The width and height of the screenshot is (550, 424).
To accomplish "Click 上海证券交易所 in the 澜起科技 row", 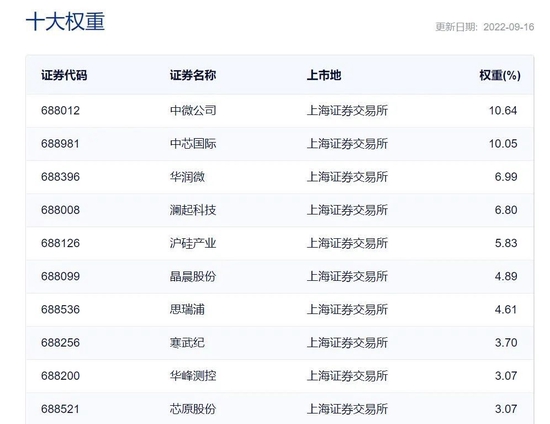I will pyautogui.click(x=347, y=210).
